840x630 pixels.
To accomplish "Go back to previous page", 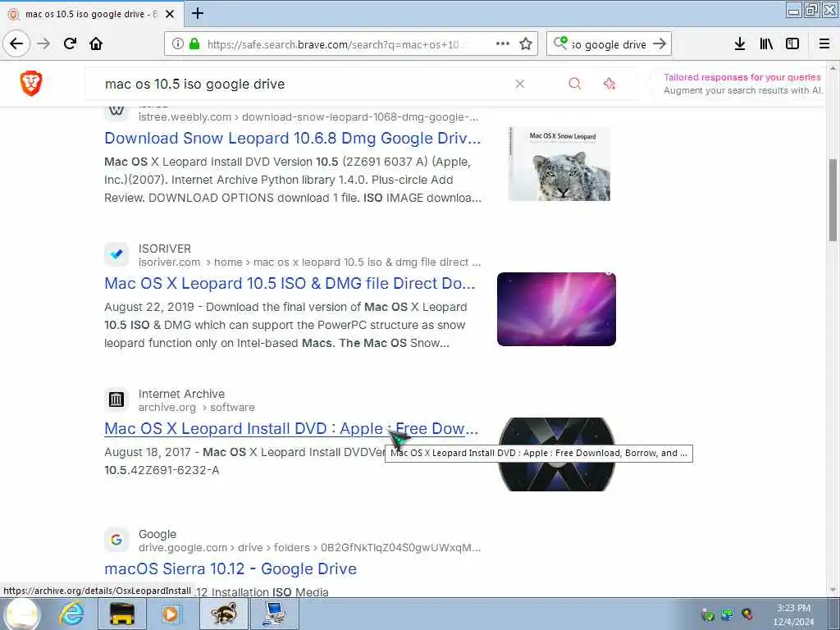I will tap(16, 43).
